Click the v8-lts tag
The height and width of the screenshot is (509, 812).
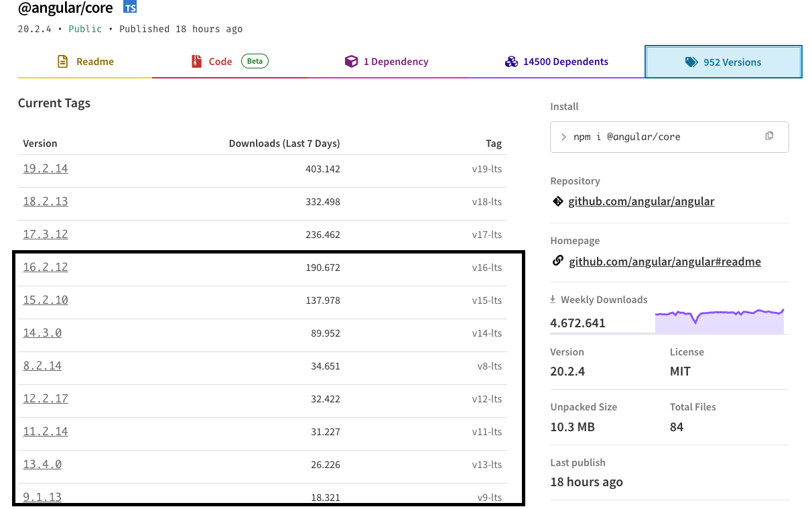click(490, 366)
